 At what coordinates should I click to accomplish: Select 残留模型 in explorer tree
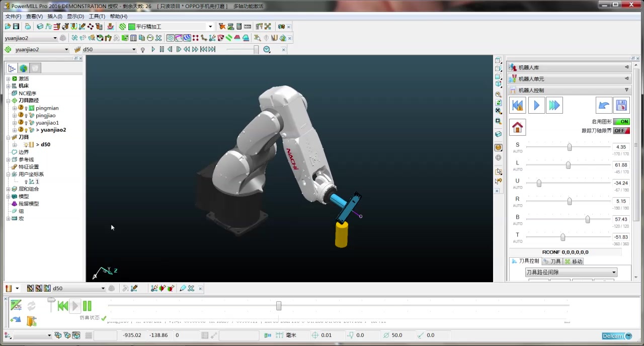[29, 204]
